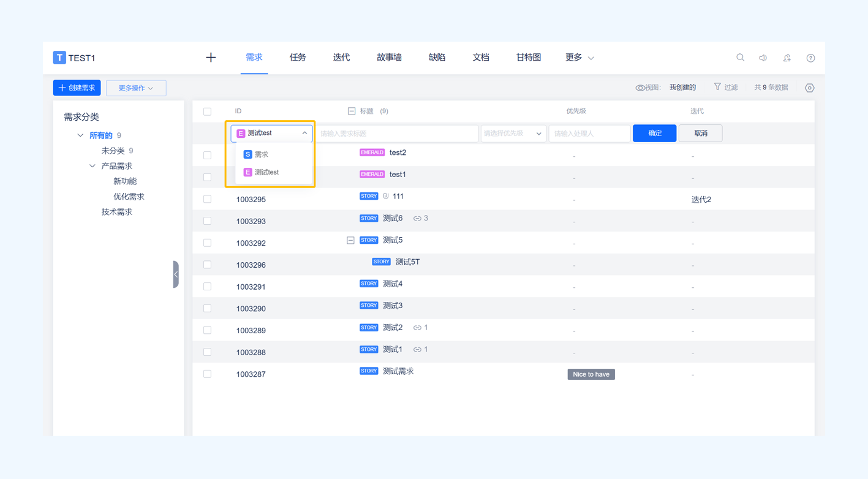This screenshot has width=868, height=479.
Task: Open the search magnifier icon
Action: pyautogui.click(x=741, y=58)
